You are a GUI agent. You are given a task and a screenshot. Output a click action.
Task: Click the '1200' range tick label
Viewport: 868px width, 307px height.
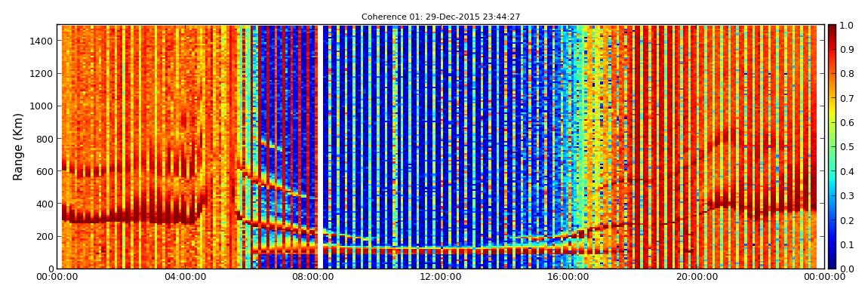tap(42, 74)
